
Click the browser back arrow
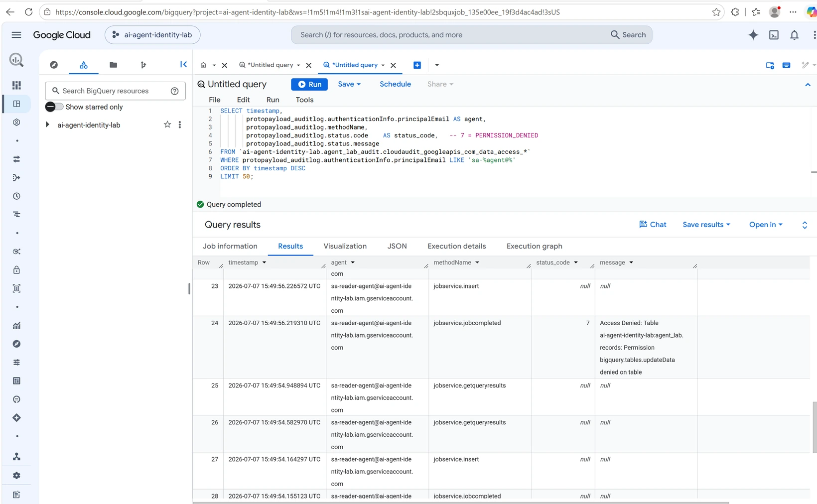tap(10, 12)
